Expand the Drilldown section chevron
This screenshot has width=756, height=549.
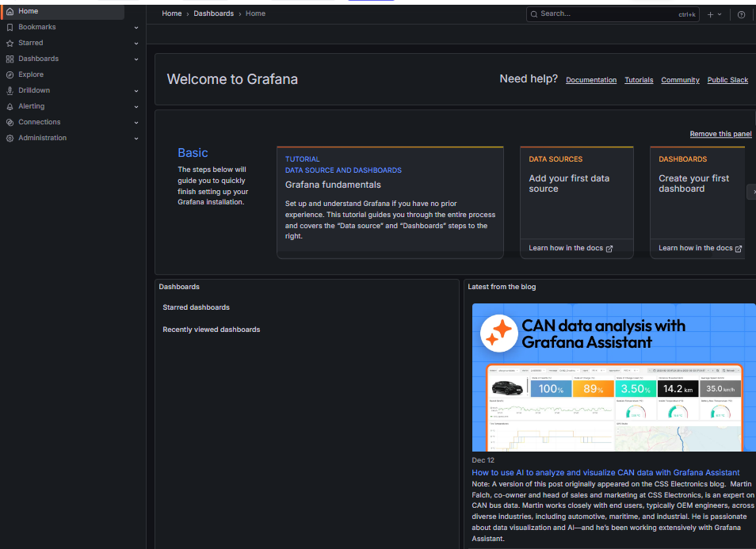(x=136, y=90)
